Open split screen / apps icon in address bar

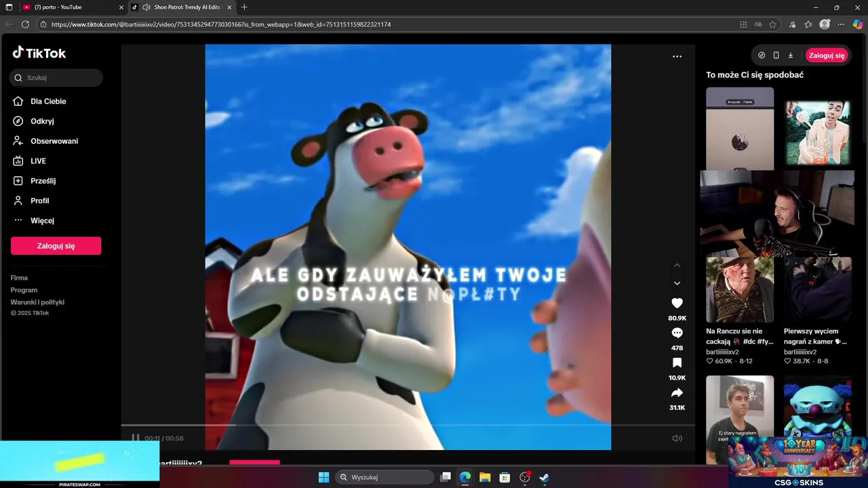(744, 24)
